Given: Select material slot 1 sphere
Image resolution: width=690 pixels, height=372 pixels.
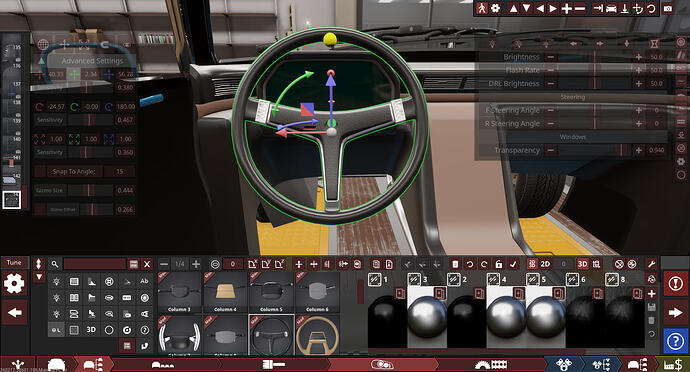Looking at the screenshot, I should pyautogui.click(x=387, y=317).
